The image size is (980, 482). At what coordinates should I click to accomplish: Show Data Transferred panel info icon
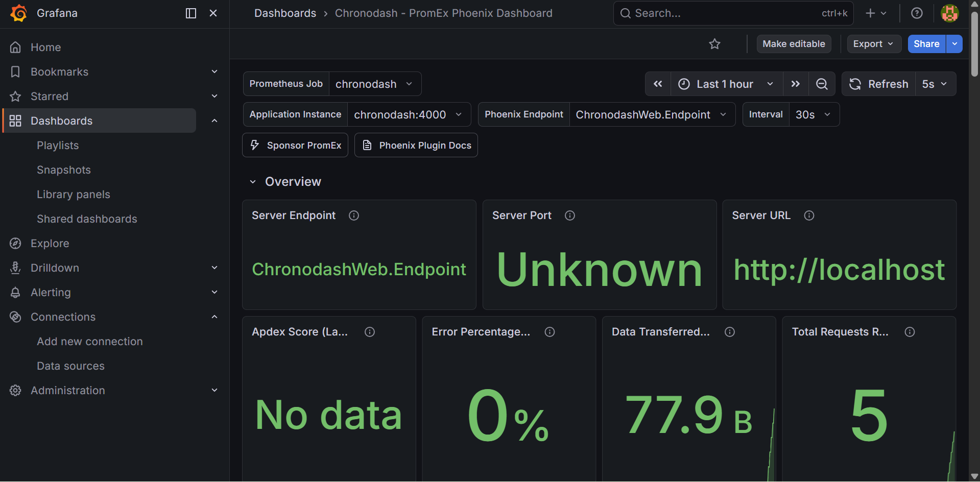click(730, 332)
